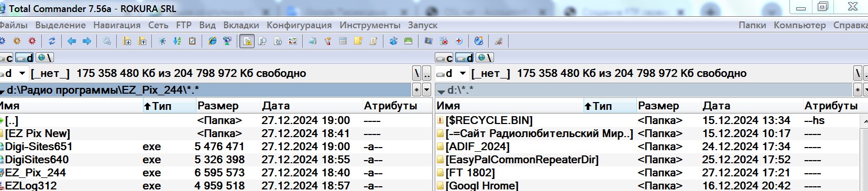The height and width of the screenshot is (191, 868).
Task: Click the gray gears toolbar icon
Action: (107, 41)
